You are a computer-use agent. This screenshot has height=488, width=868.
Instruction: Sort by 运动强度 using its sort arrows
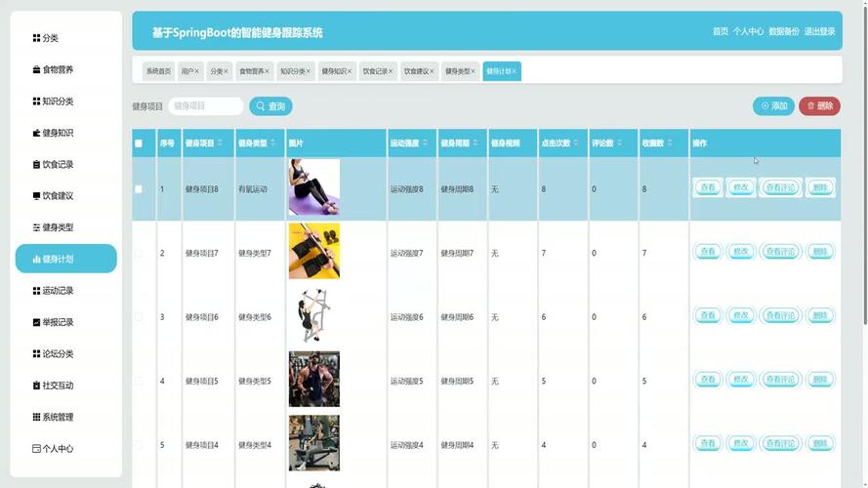pos(425,142)
